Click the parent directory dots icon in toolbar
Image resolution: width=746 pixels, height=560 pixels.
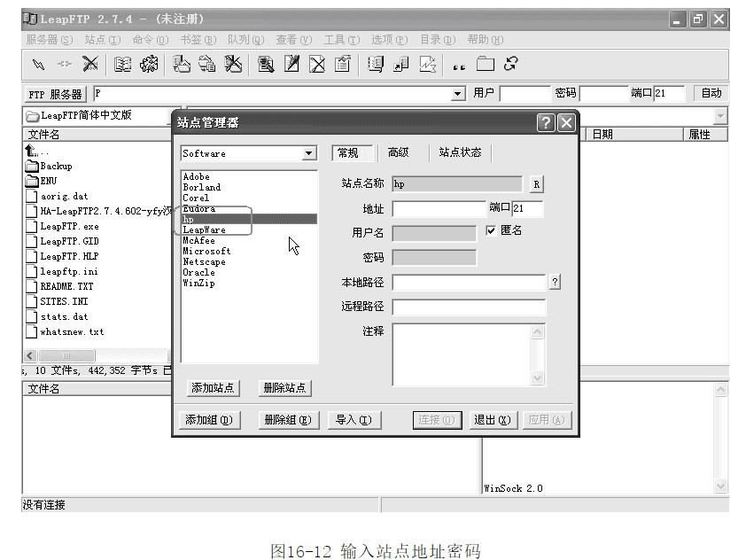[458, 65]
